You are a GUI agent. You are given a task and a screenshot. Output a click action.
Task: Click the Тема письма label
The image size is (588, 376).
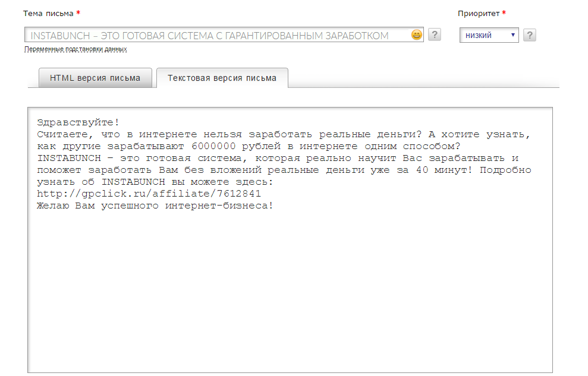click(48, 14)
